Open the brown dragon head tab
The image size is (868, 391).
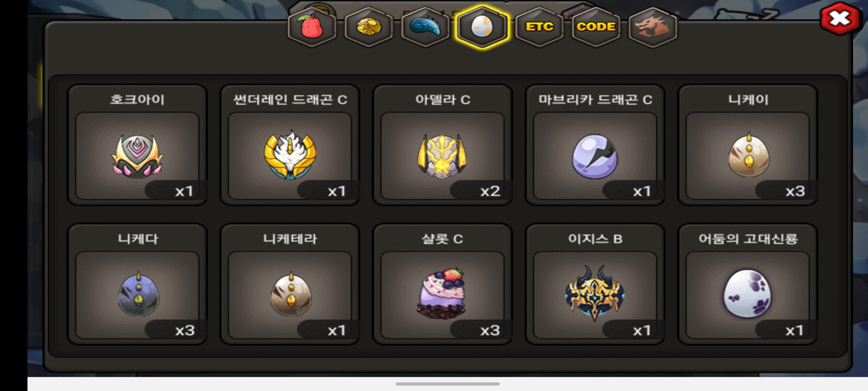coord(653,27)
